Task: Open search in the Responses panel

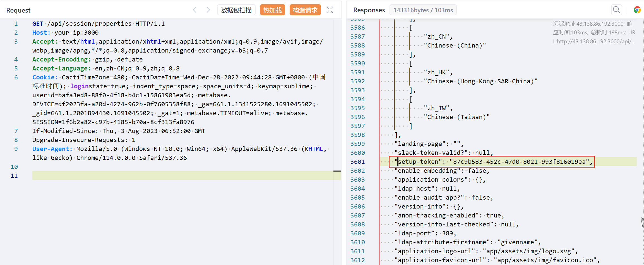Action: coord(616,10)
